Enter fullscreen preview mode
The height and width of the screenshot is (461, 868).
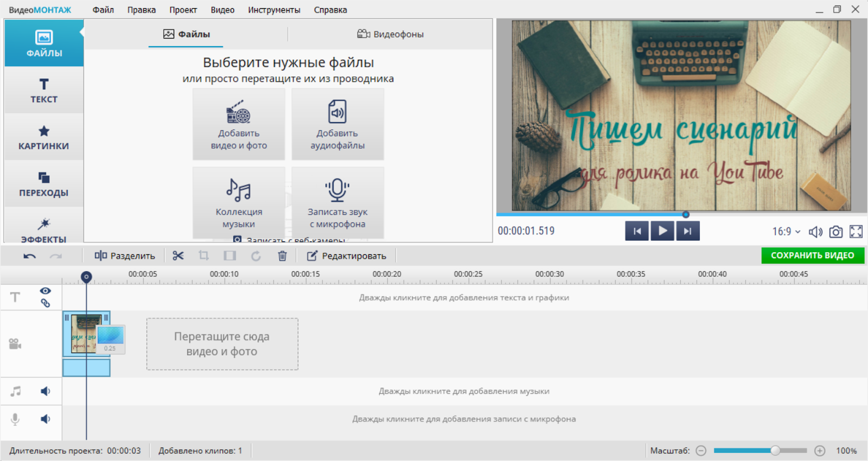point(856,232)
